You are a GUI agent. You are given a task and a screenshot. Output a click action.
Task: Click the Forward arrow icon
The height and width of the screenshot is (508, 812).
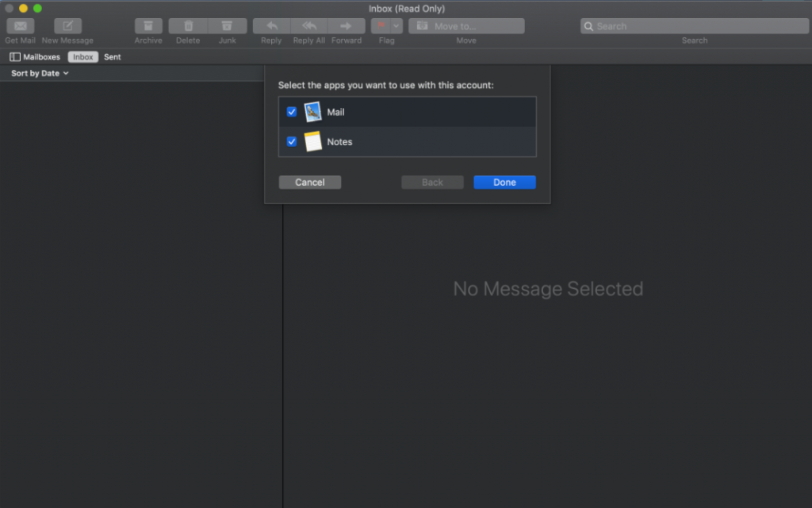tap(347, 26)
